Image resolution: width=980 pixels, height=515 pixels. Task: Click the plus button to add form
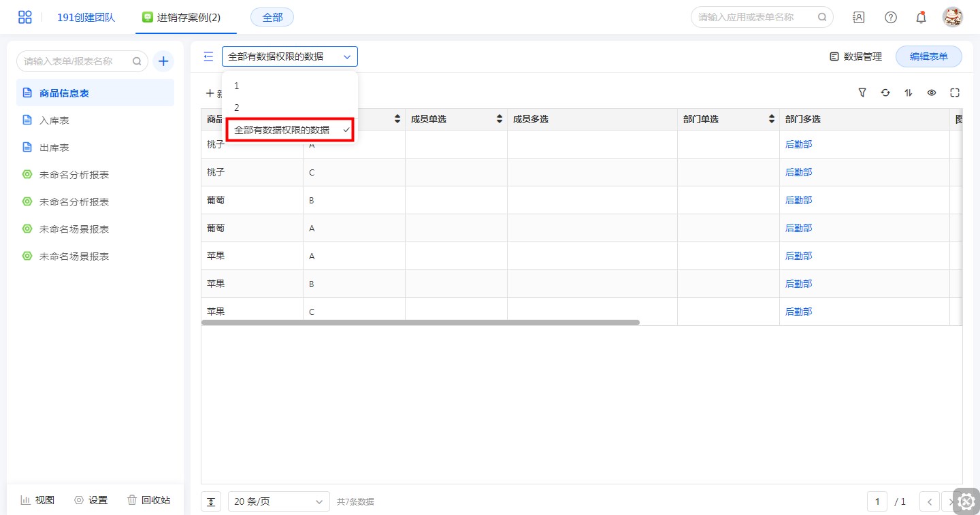163,61
